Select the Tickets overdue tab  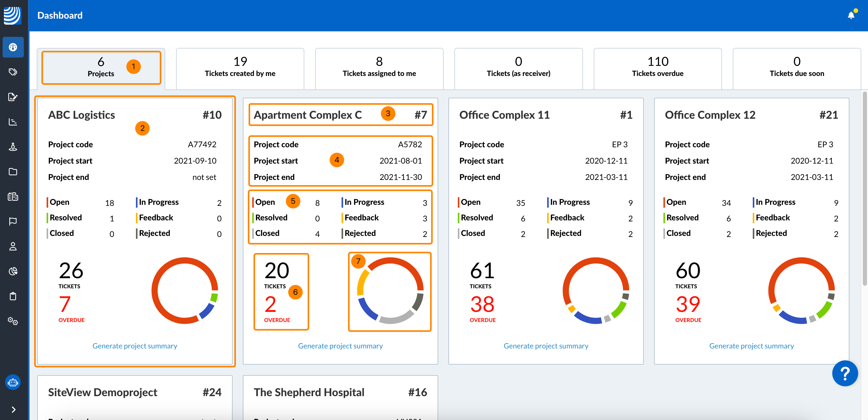coord(657,67)
